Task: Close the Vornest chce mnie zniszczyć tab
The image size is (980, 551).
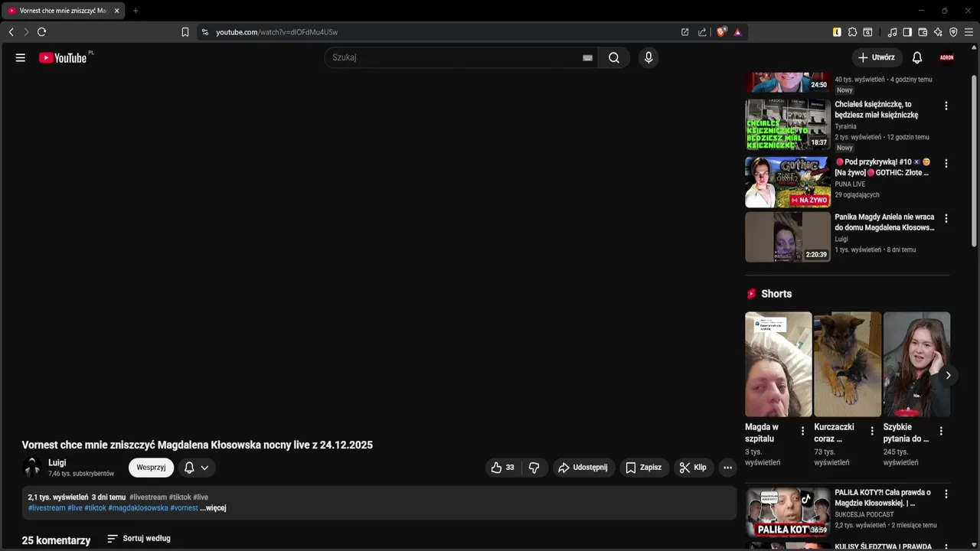Action: pyautogui.click(x=116, y=11)
